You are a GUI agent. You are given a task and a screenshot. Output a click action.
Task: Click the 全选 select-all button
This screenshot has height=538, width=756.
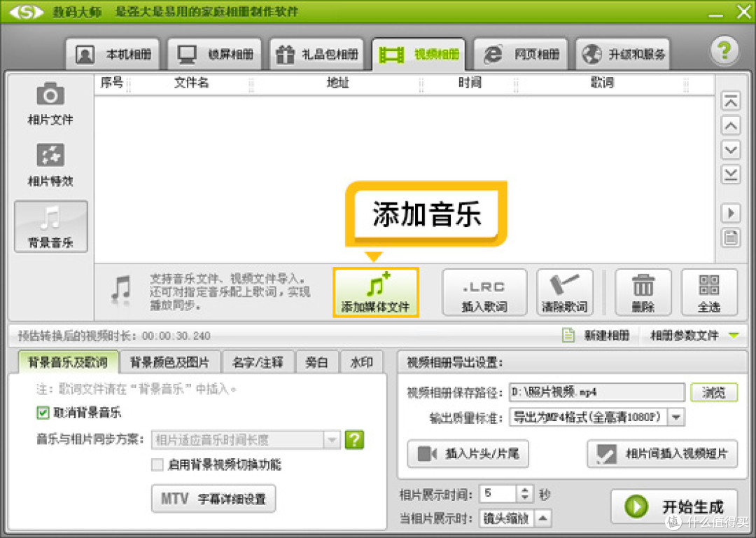pyautogui.click(x=708, y=292)
